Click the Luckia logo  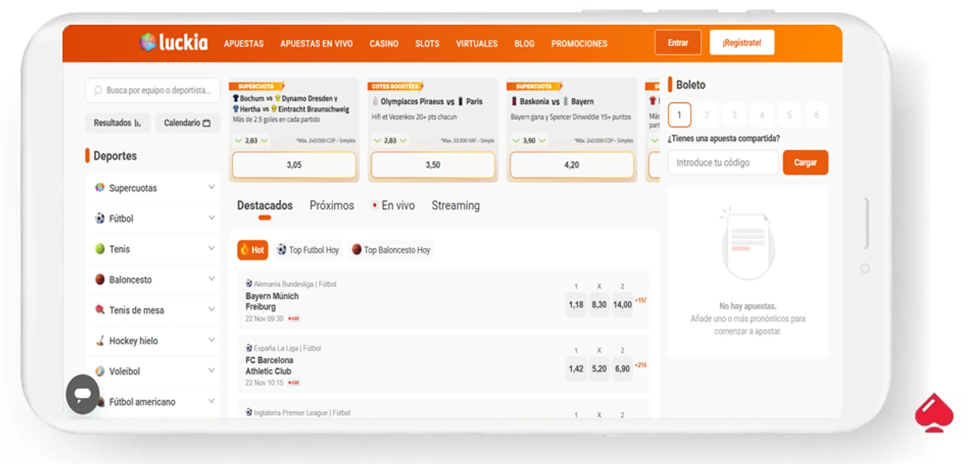pos(174,43)
